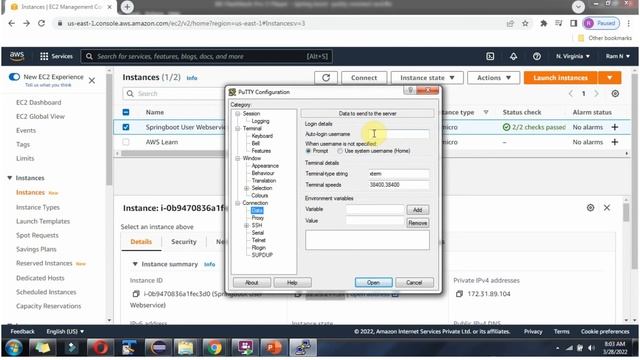Image resolution: width=640 pixels, height=360 pixels.
Task: Toggle the New EC2 Experience switch
Action: click(x=14, y=77)
